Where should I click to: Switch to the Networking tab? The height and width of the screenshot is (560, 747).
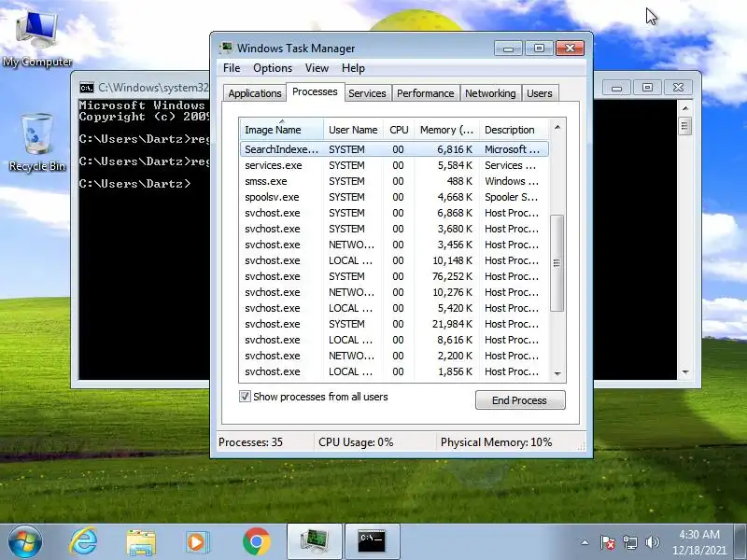point(490,93)
